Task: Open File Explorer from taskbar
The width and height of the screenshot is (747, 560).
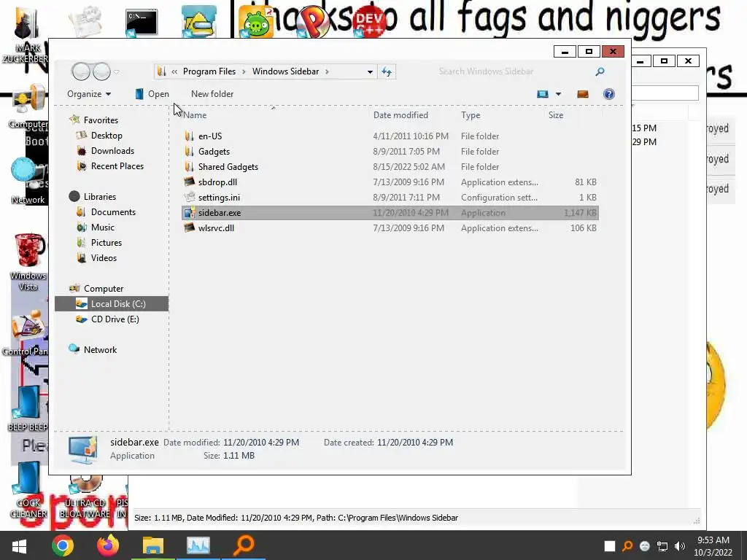Action: click(153, 545)
